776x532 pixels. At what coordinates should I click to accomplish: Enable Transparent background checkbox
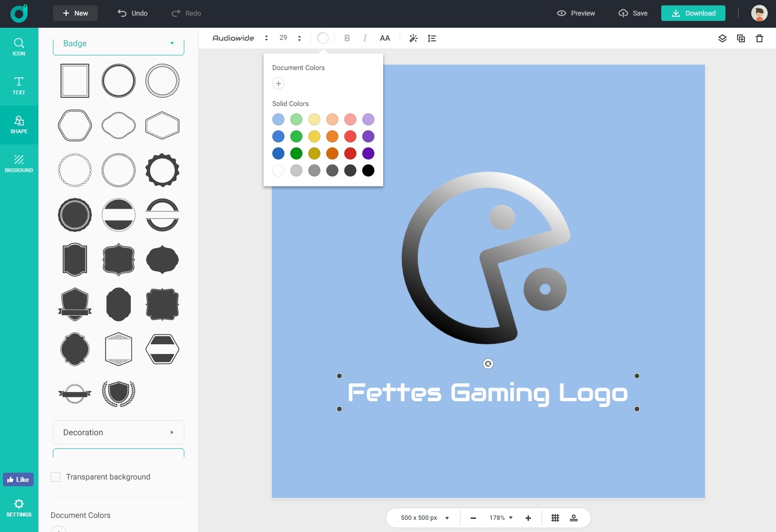click(56, 477)
